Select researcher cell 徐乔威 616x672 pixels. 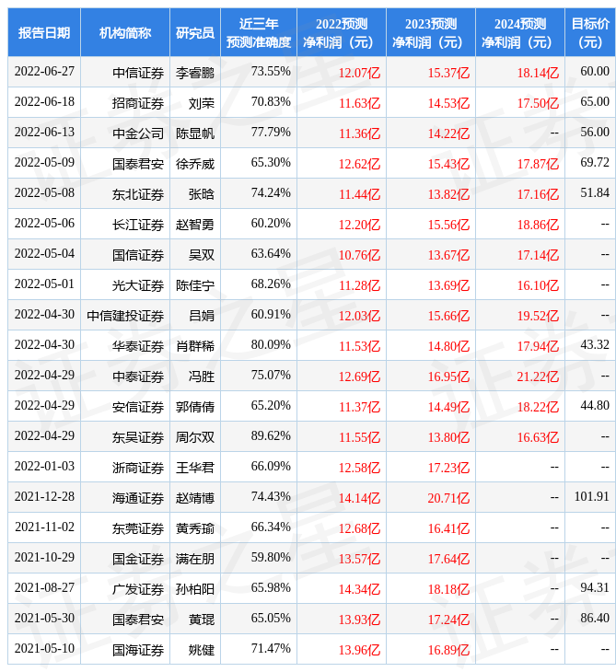coord(195,164)
